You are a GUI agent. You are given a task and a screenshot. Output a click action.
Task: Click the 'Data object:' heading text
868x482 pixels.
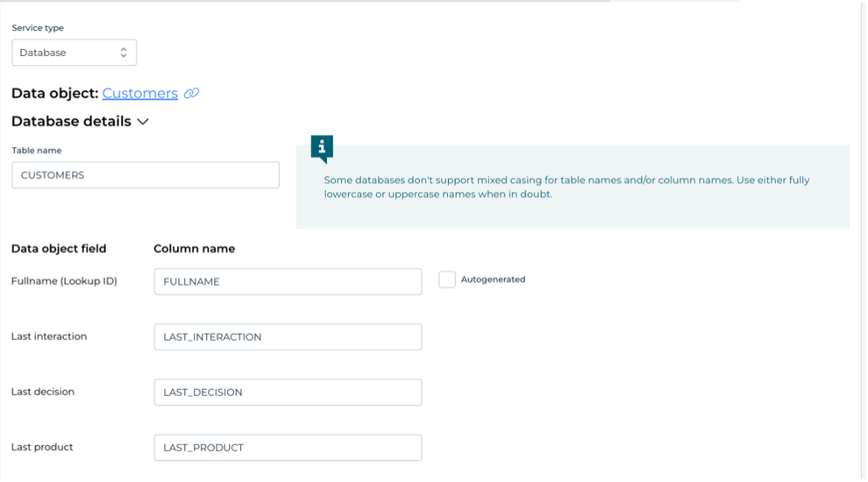pyautogui.click(x=55, y=93)
